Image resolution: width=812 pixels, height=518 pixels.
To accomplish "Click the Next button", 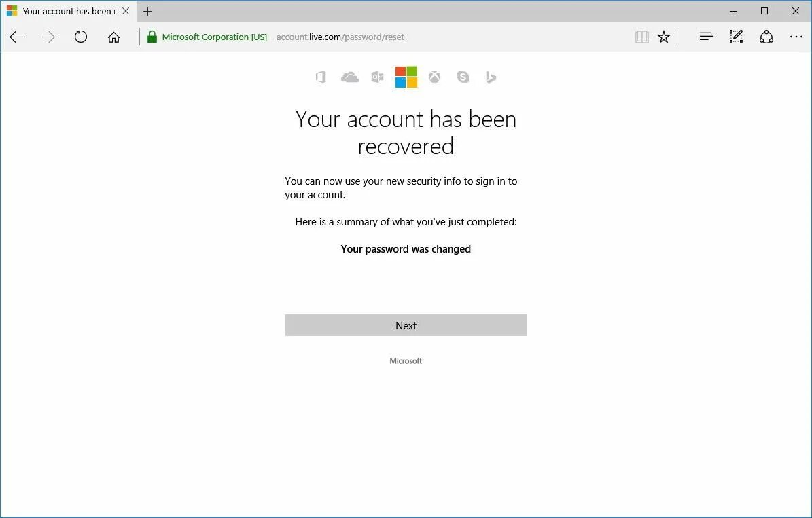I will 406,325.
